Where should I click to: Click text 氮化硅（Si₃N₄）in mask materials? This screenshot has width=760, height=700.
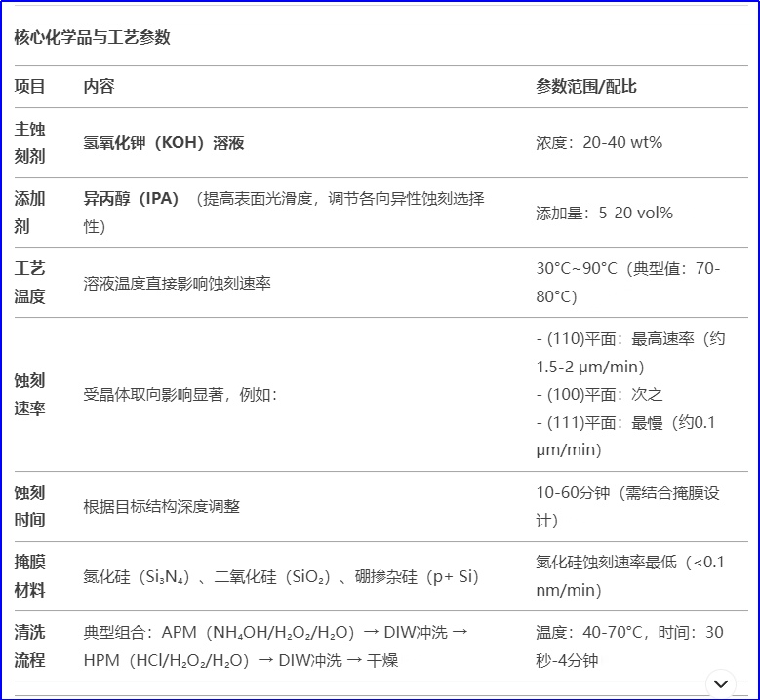pyautogui.click(x=137, y=576)
